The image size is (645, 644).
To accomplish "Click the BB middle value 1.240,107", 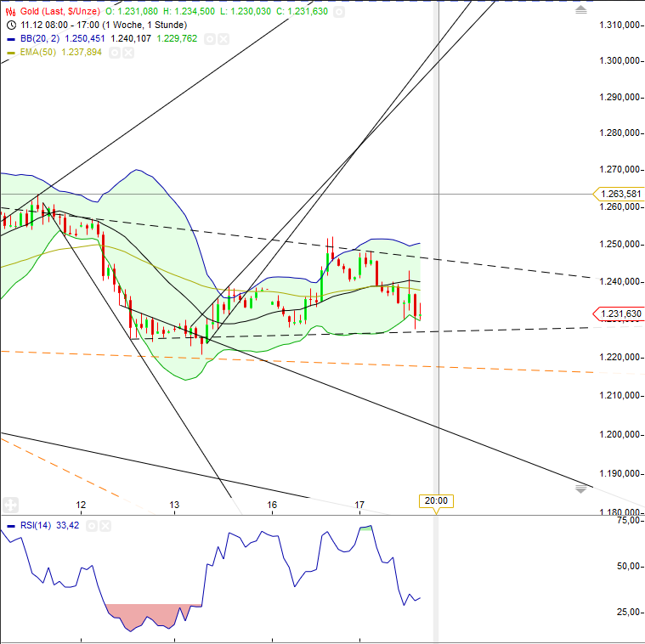I will click(x=131, y=38).
